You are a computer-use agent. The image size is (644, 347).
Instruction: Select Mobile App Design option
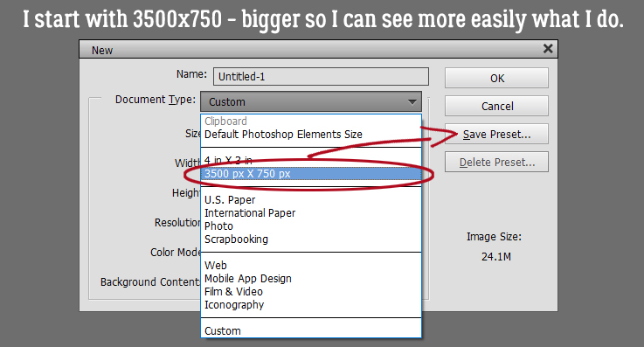311,279
